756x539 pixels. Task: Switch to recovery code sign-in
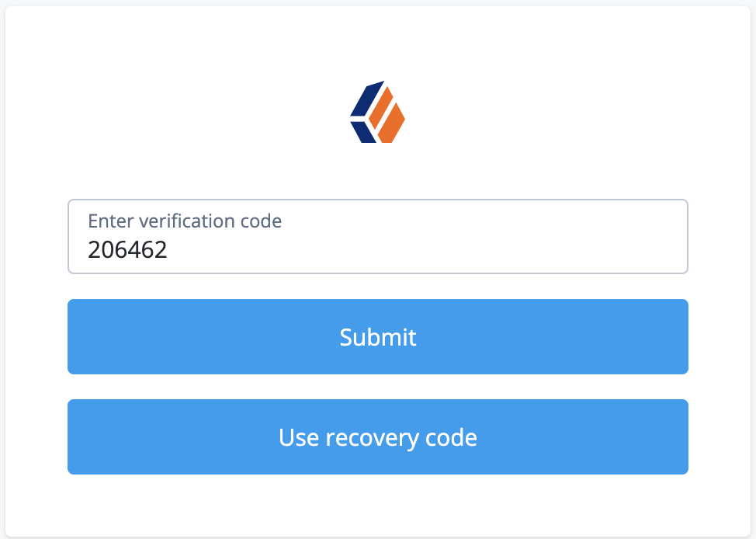click(377, 436)
